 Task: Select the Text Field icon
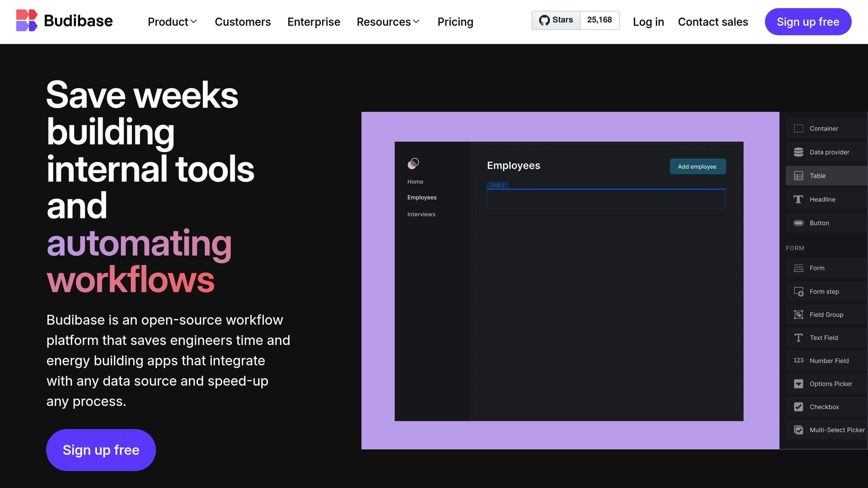point(798,338)
